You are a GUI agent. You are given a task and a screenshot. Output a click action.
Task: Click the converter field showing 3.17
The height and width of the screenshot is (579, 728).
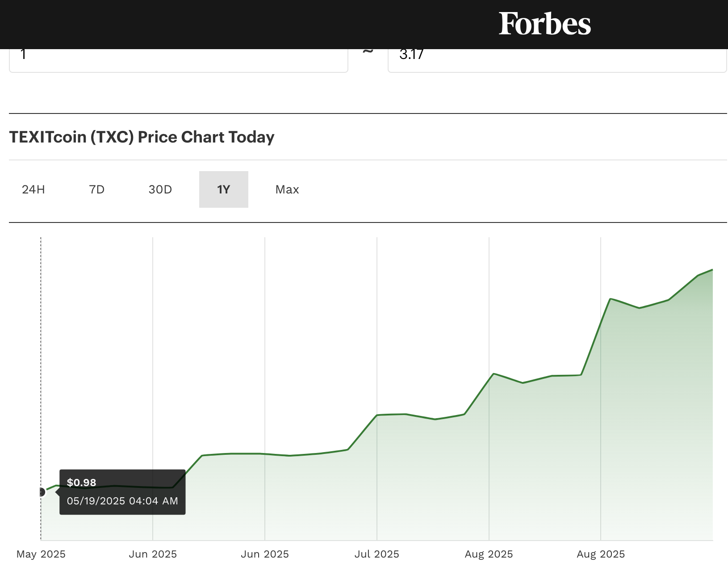point(556,59)
